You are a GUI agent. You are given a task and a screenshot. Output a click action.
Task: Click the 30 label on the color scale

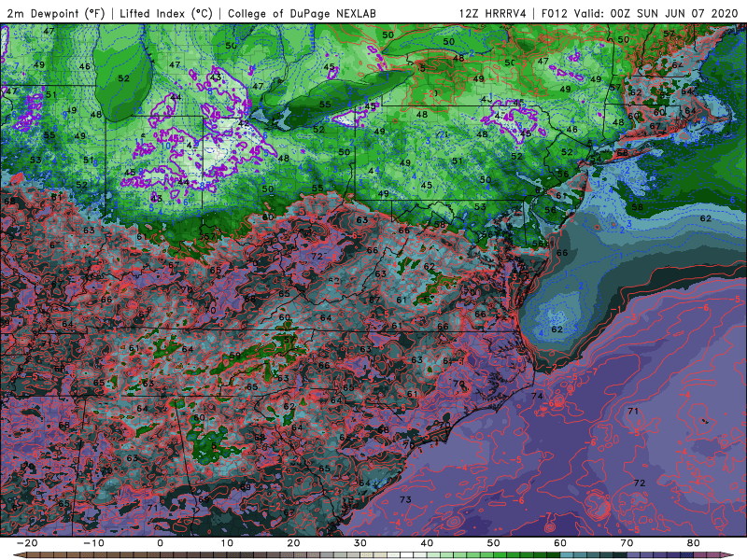pos(360,543)
